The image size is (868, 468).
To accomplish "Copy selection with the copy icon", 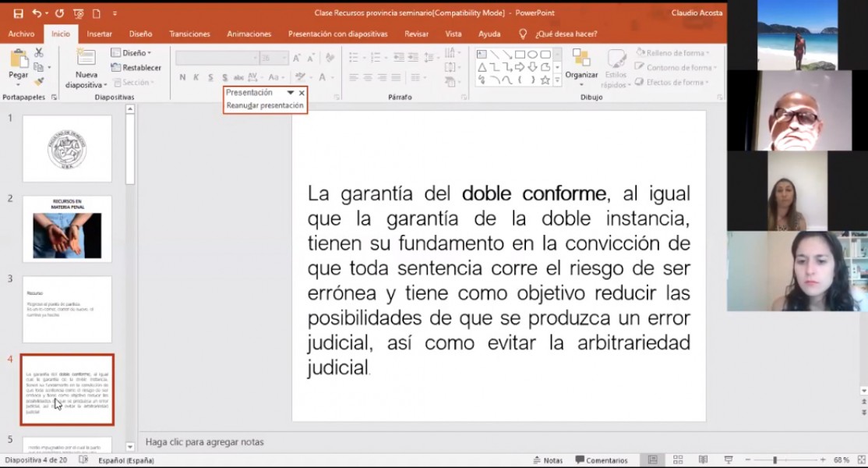I will pyautogui.click(x=39, y=68).
